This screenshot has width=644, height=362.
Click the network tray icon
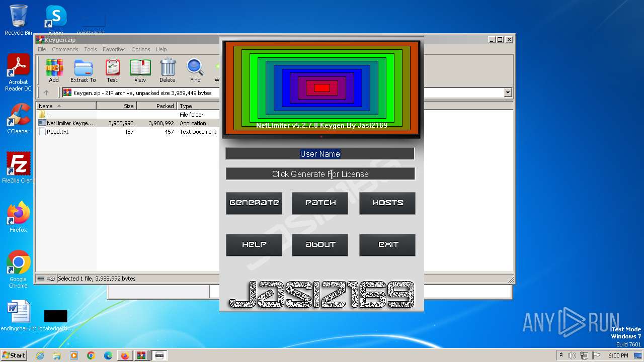[x=584, y=355]
